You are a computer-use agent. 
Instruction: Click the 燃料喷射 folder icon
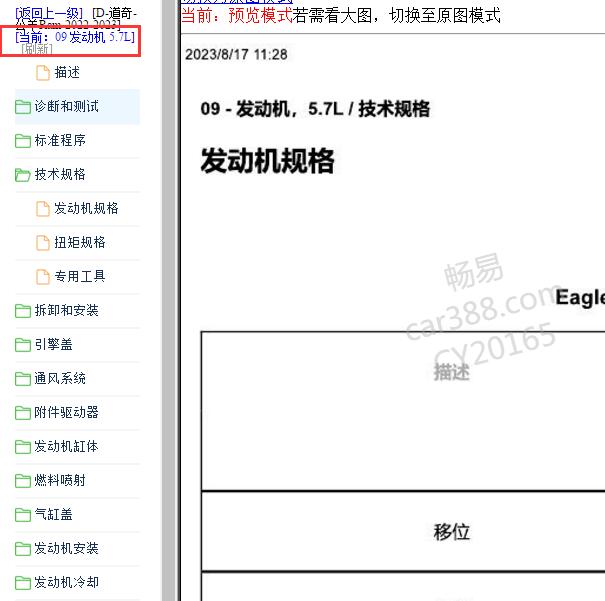[23, 480]
